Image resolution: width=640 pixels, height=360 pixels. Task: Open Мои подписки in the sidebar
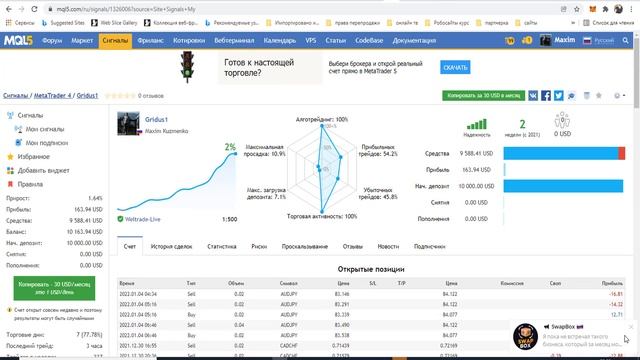tap(47, 143)
